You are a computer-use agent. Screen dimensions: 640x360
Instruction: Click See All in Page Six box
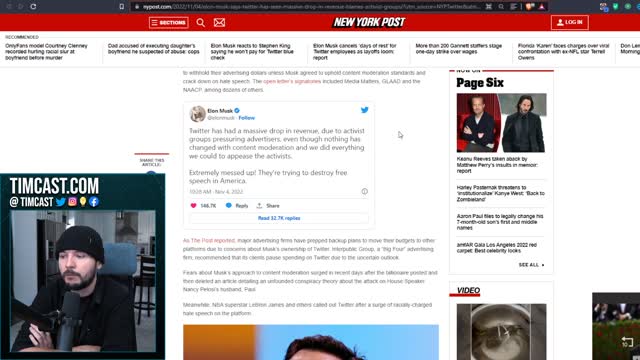(531, 265)
